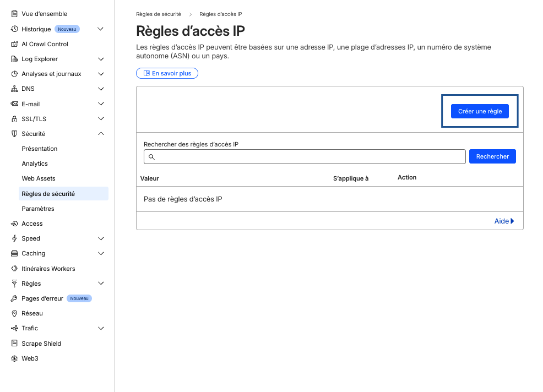Click the Web3 globe icon
Viewport: 543px width, 392px height.
pyautogui.click(x=14, y=358)
